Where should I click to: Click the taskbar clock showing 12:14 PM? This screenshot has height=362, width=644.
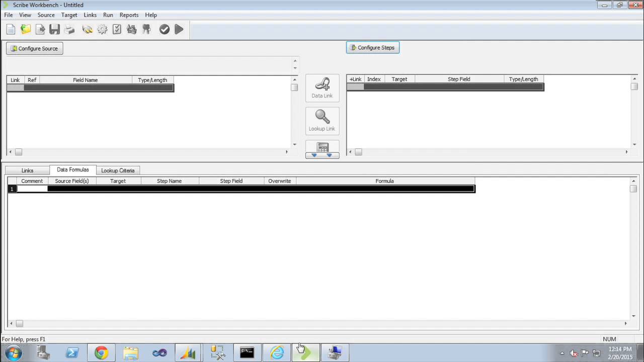click(619, 353)
